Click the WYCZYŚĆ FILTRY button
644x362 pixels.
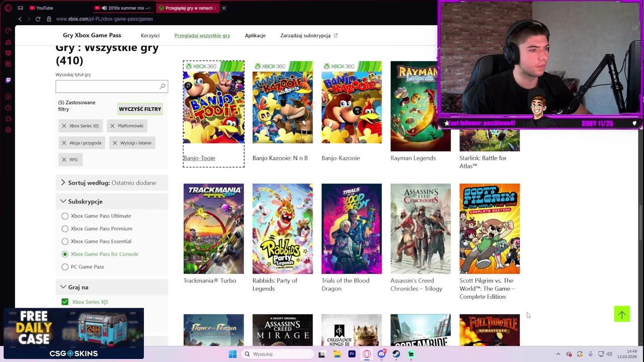click(x=140, y=109)
